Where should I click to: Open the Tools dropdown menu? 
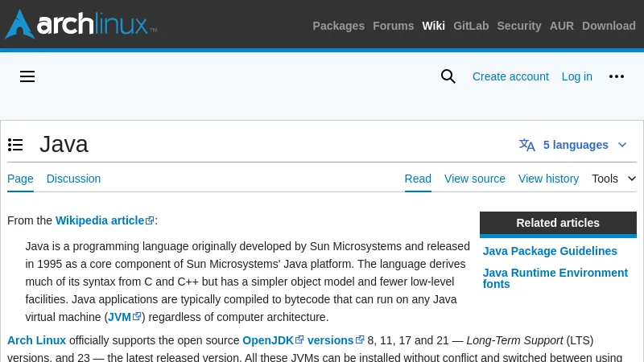[x=613, y=179]
